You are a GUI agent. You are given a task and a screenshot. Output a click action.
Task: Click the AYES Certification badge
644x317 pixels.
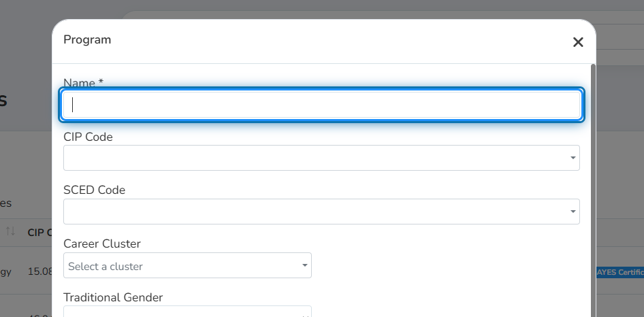point(619,272)
